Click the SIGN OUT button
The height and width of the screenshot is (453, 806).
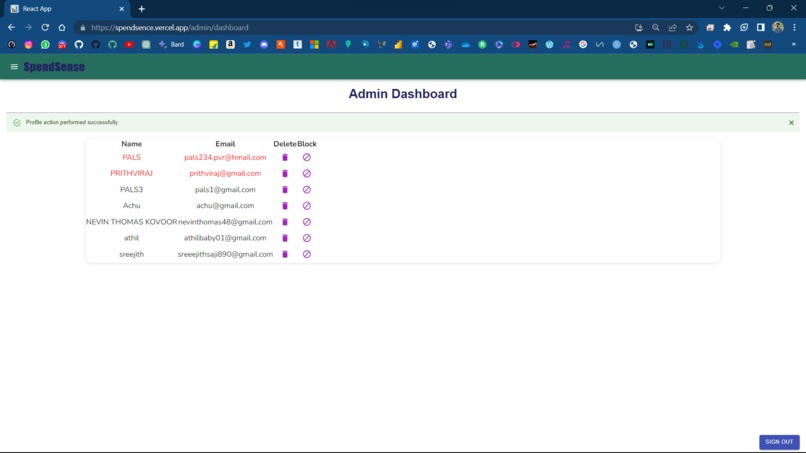coord(779,442)
